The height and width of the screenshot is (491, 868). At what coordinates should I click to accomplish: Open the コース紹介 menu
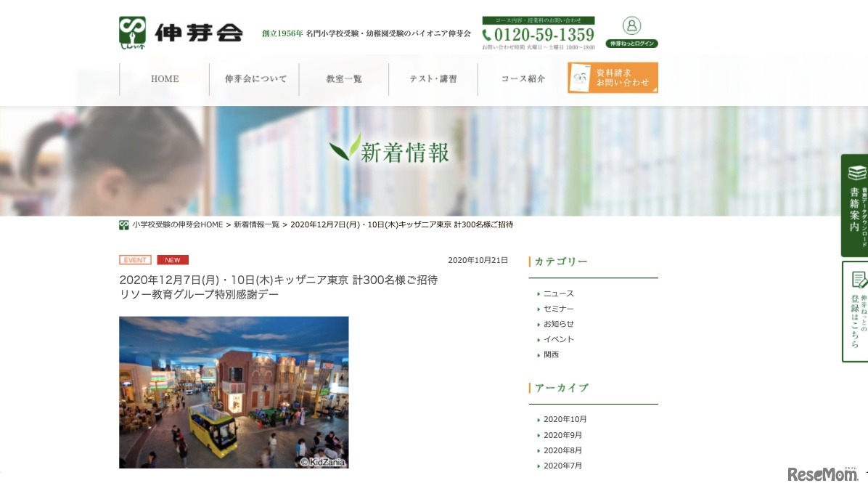tap(523, 78)
